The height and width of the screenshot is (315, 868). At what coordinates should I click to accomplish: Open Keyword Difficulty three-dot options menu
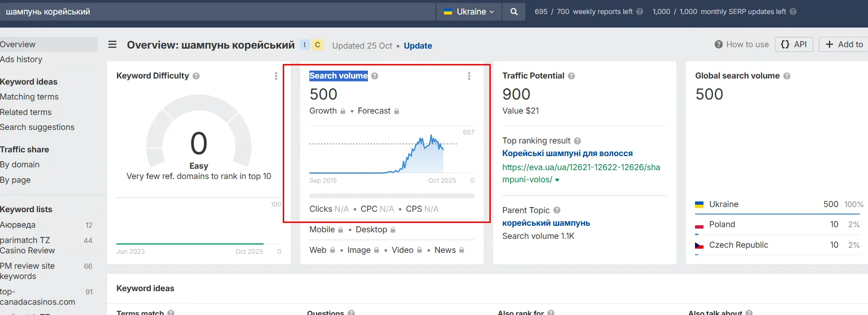point(276,76)
